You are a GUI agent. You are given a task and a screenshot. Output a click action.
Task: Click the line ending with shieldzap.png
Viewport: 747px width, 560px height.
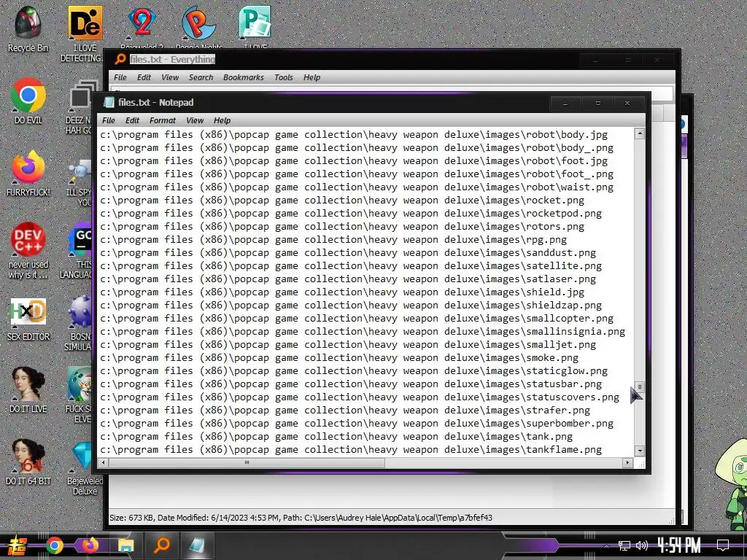pyautogui.click(x=351, y=306)
